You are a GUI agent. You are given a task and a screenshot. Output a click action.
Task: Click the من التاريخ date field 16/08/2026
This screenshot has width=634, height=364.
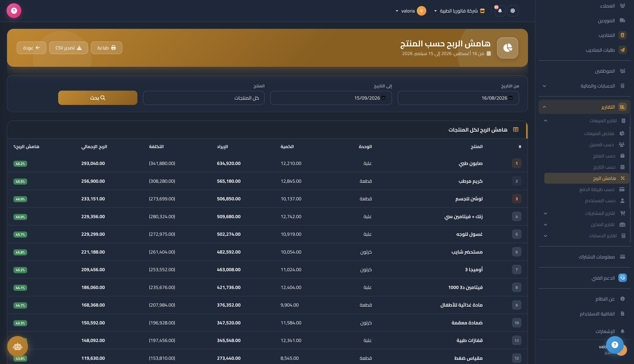458,98
